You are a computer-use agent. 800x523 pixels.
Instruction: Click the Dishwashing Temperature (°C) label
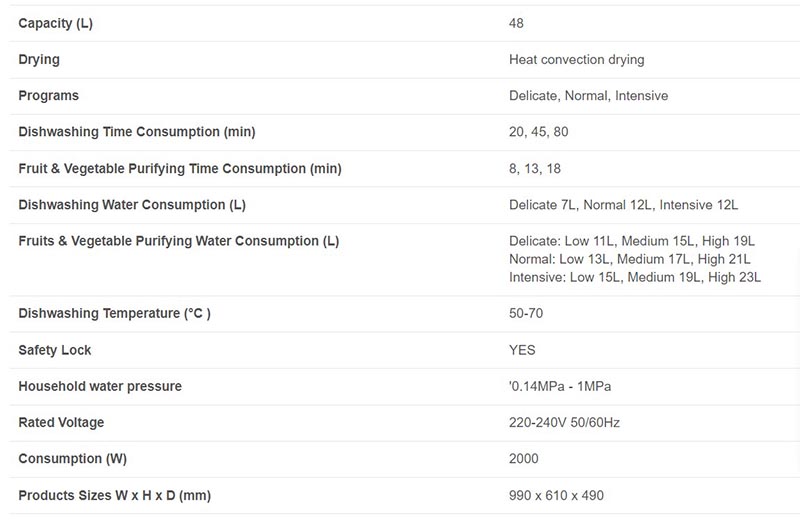pos(115,313)
